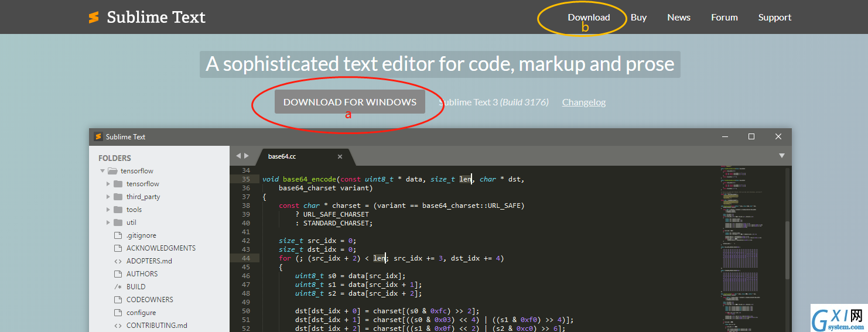Open the Buy page
The height and width of the screenshot is (332, 868).
(x=638, y=18)
